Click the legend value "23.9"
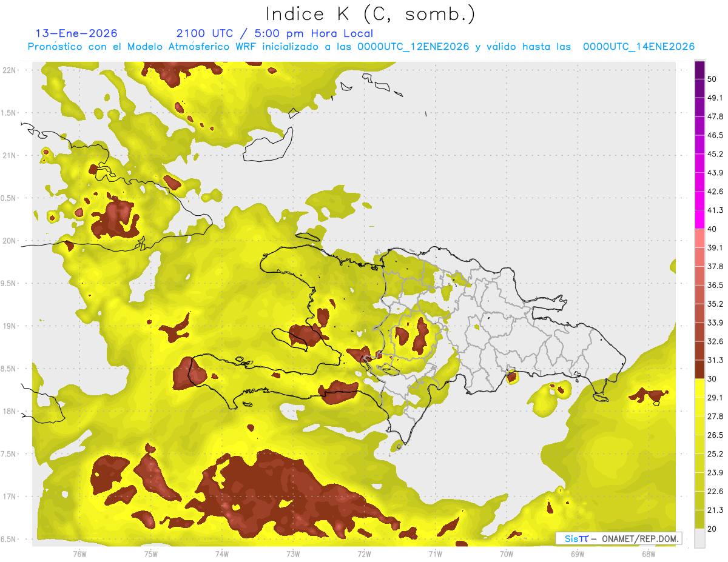Viewport: 728px width, 562px height. coord(715,472)
